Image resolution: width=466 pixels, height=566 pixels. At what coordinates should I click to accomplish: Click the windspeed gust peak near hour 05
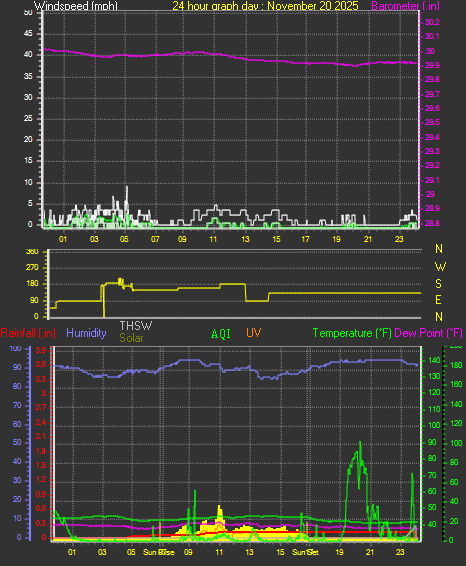(127, 187)
